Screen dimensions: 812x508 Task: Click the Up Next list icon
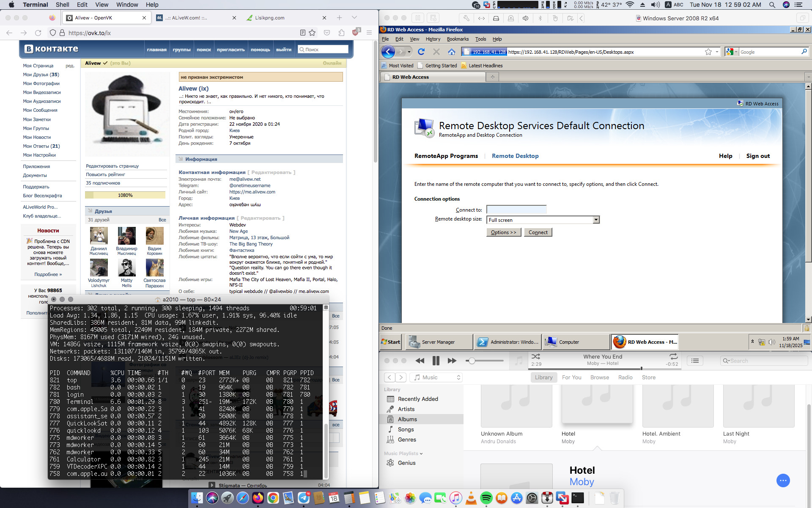pyautogui.click(x=695, y=361)
